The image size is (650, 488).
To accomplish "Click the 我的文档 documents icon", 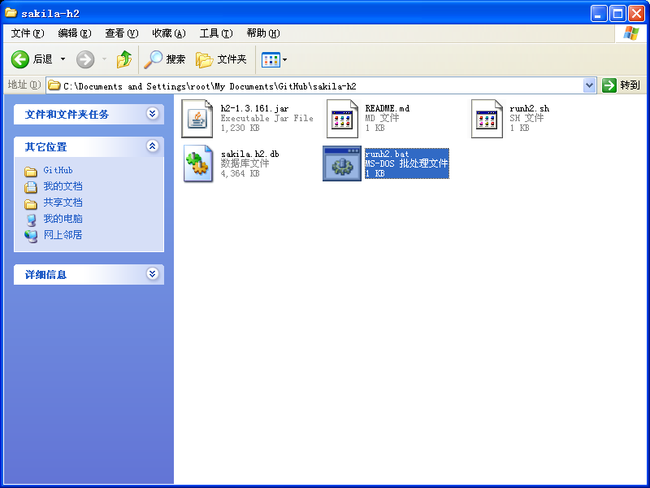I will coord(30,187).
